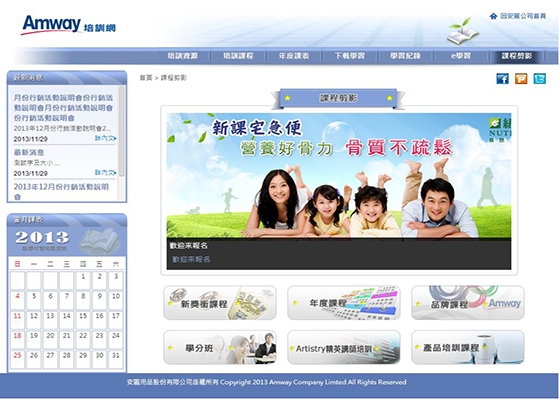Screen dimensions: 560x400
Task: Click the home icon beside 回安麗公司首頁
Action: pos(494,16)
